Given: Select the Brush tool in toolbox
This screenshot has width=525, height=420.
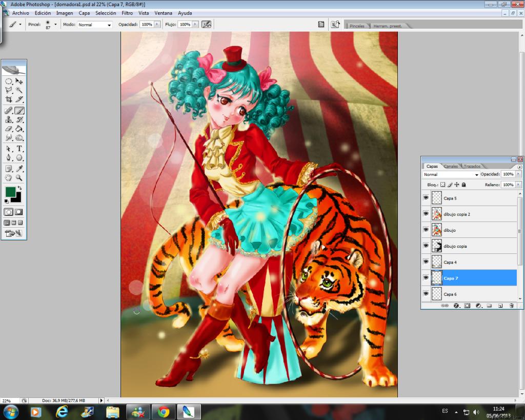Looking at the screenshot, I should point(19,111).
